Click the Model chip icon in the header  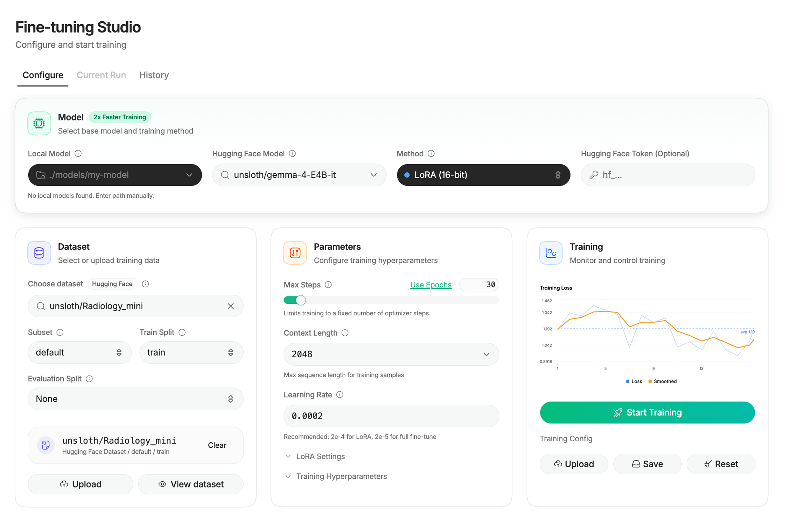pyautogui.click(x=39, y=124)
